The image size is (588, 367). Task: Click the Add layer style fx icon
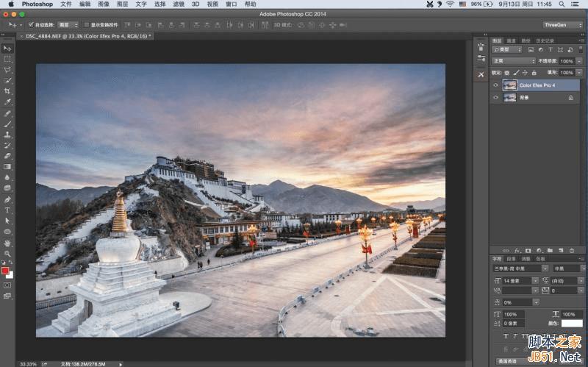517,250
